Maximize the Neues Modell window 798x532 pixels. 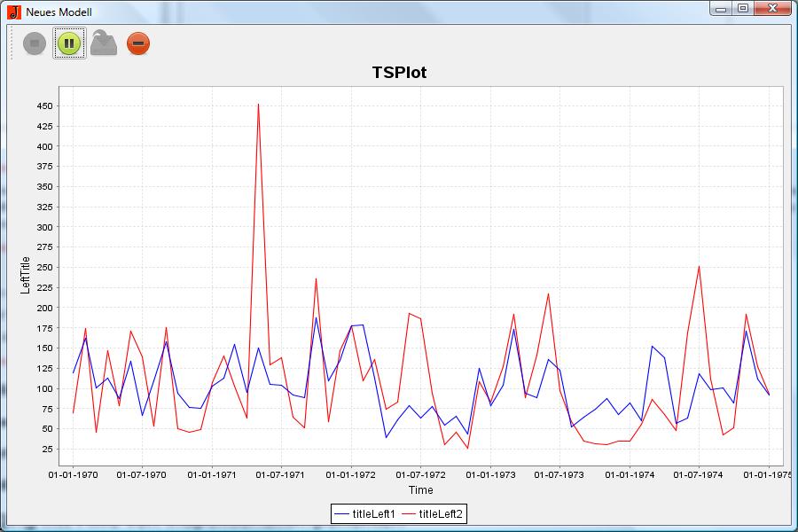coord(742,9)
